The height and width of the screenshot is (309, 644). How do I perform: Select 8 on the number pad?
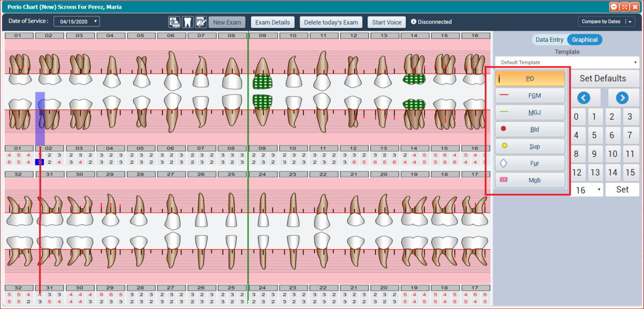[576, 154]
